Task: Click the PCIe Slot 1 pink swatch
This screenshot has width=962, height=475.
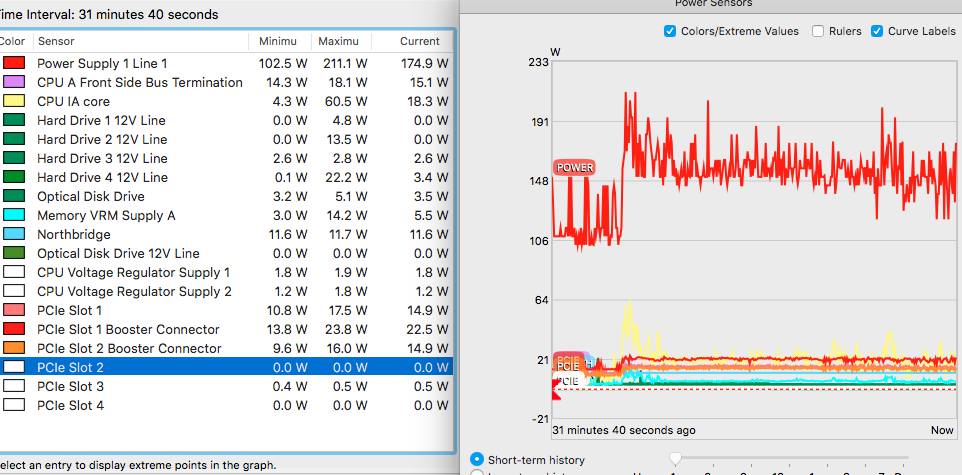Action: click(13, 311)
